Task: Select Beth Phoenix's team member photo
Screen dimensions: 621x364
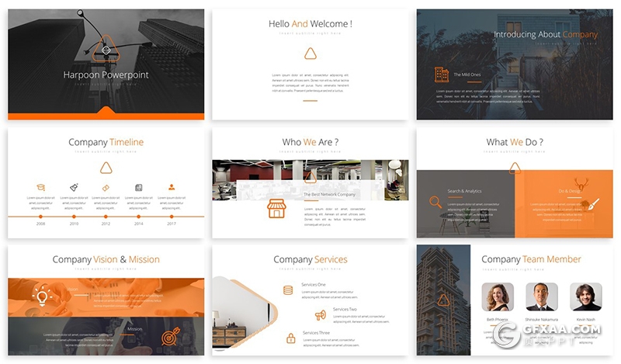Action: tap(497, 296)
